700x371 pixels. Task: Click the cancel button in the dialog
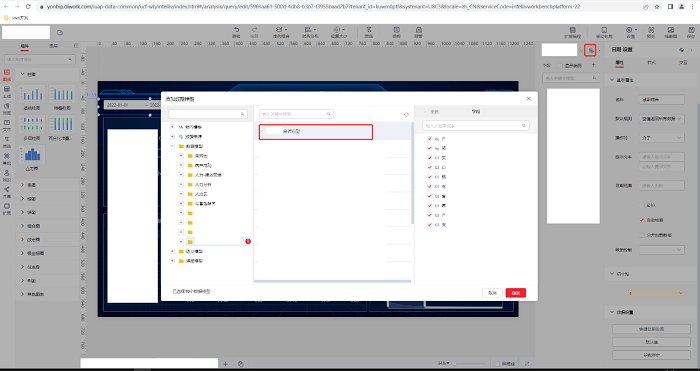[x=492, y=293]
